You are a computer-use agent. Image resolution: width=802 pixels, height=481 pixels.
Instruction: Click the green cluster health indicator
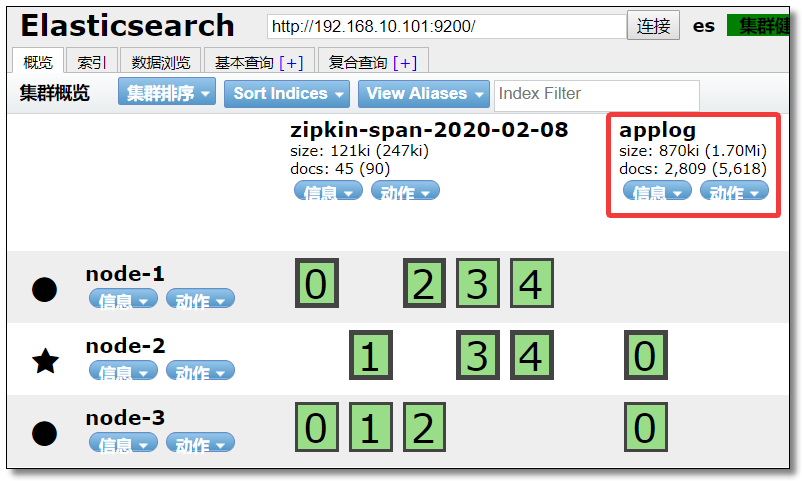[758, 26]
